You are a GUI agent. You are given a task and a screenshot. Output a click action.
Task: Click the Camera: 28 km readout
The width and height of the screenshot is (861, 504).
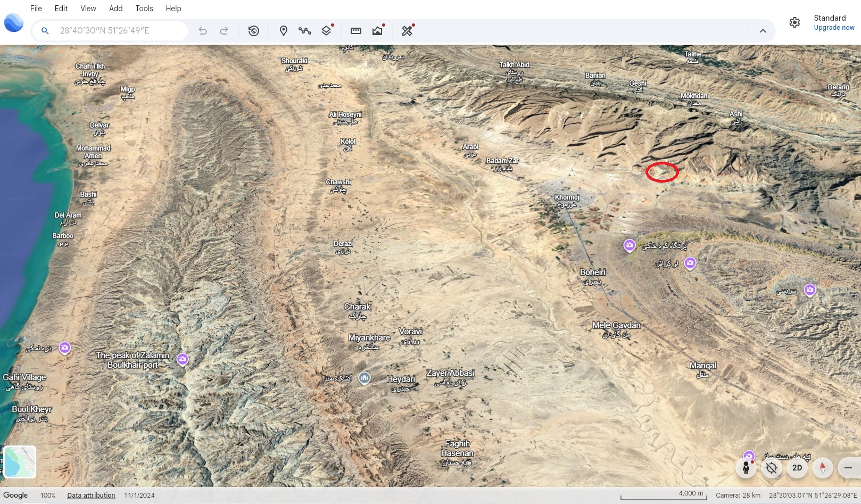coord(738,495)
